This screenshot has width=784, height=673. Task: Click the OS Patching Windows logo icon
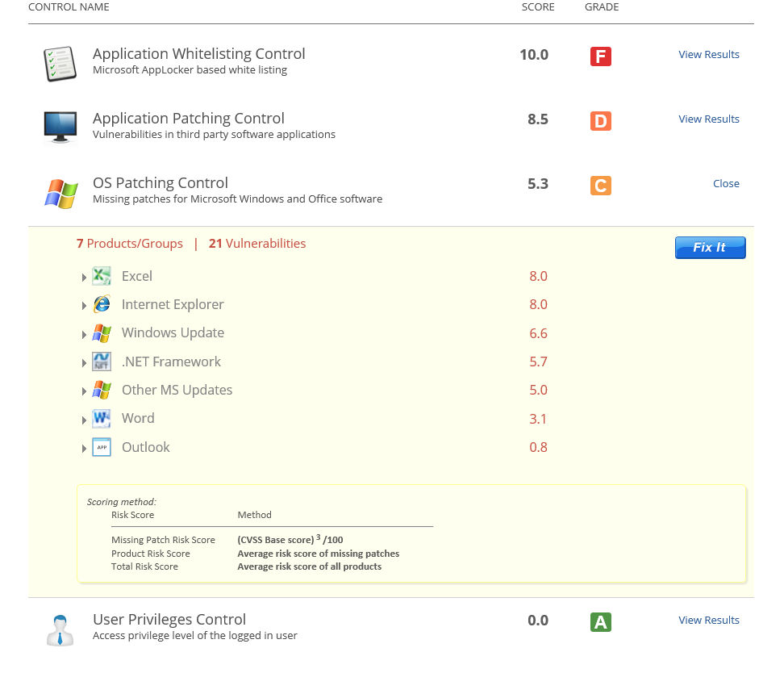(61, 194)
